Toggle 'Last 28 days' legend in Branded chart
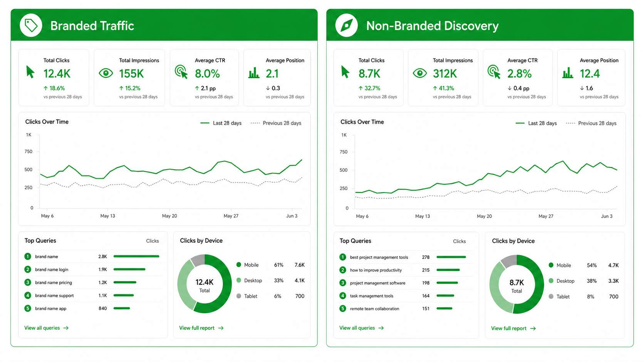The image size is (644, 362). click(221, 123)
